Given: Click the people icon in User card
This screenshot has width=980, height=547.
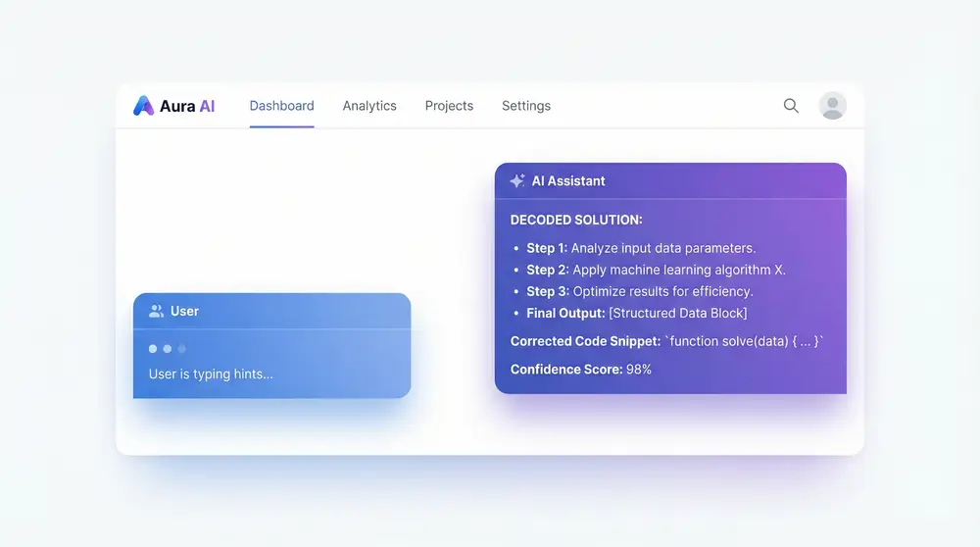Looking at the screenshot, I should [x=156, y=311].
